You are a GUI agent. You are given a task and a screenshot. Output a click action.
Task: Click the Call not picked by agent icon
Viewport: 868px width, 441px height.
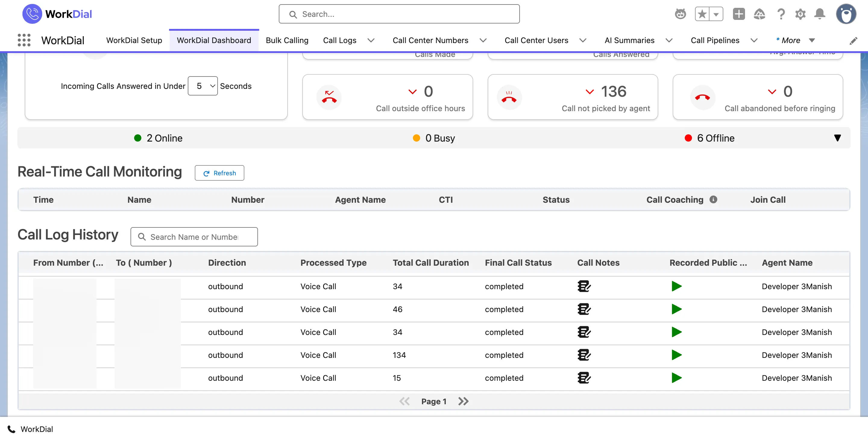point(509,97)
